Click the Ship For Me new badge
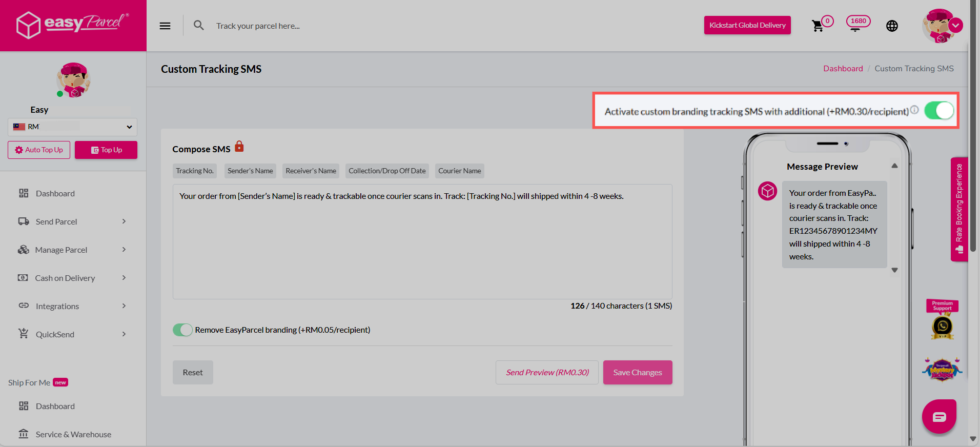 coord(60,382)
